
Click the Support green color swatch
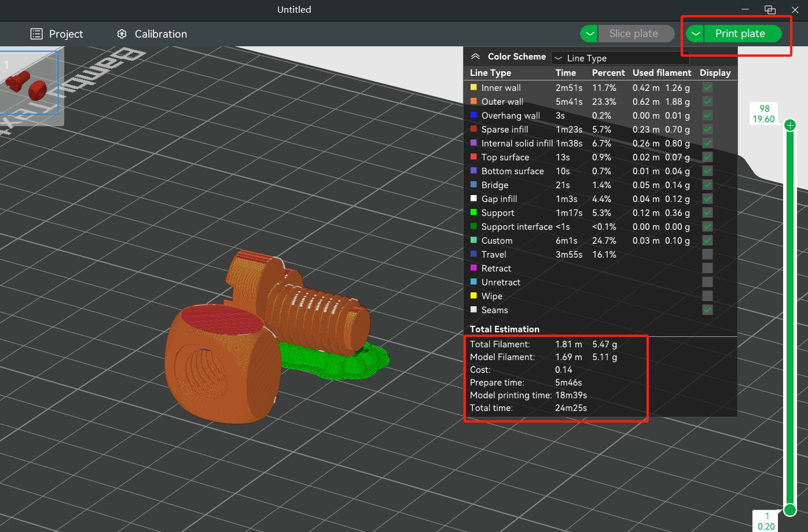pos(473,212)
